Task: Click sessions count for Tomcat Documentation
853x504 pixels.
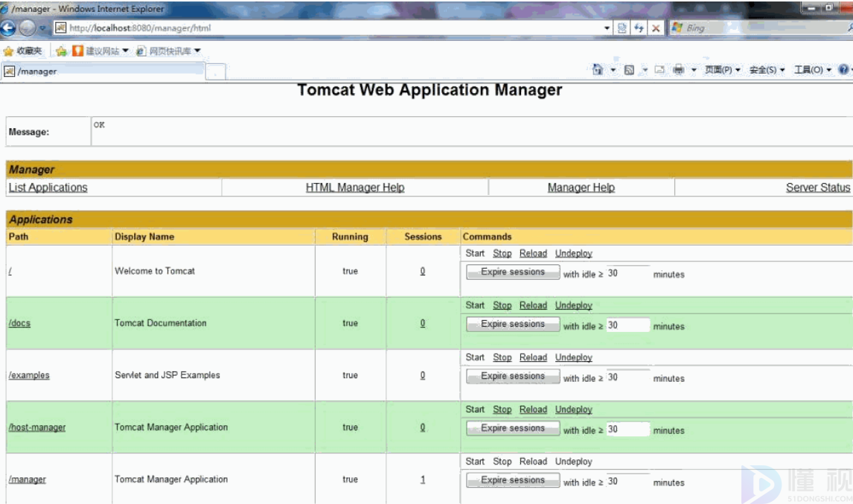Action: coord(423,323)
